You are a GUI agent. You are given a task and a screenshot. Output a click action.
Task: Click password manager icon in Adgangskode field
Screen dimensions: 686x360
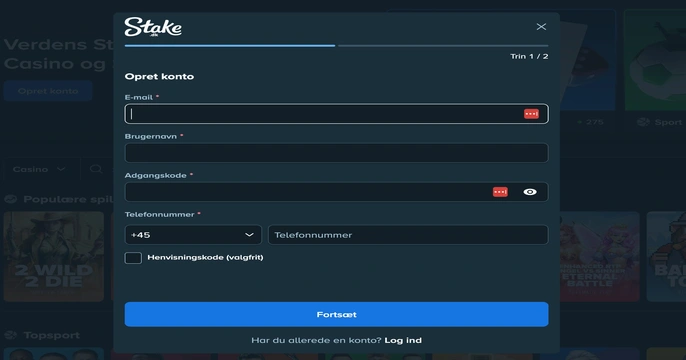pyautogui.click(x=500, y=192)
